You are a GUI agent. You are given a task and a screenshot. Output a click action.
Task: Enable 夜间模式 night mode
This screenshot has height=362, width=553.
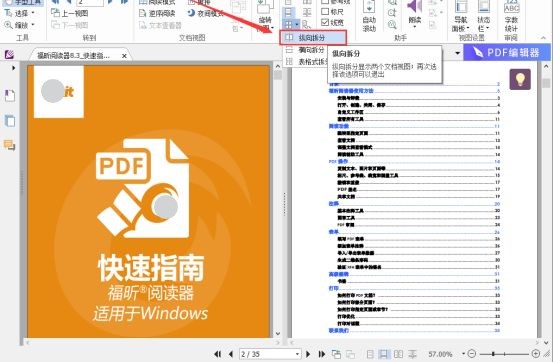click(206, 13)
